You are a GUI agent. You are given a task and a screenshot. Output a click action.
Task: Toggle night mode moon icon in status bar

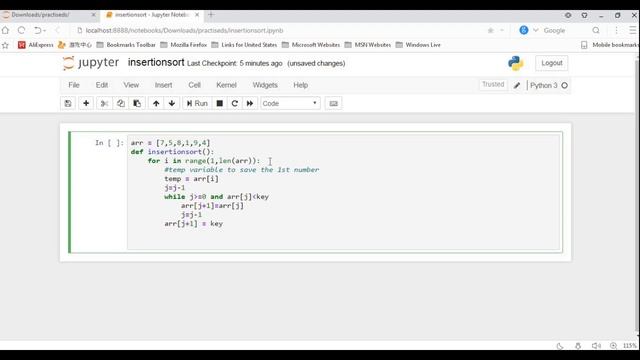click(x=560, y=346)
